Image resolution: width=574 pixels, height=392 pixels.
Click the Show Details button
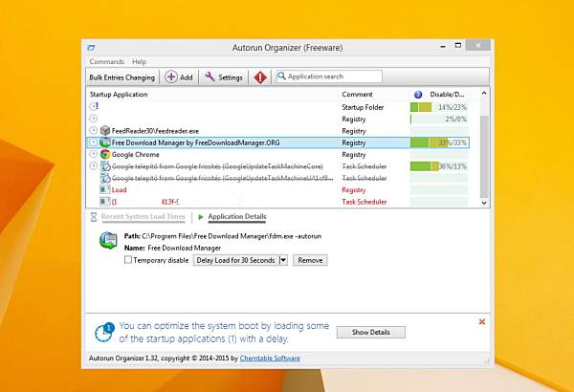coord(371,332)
